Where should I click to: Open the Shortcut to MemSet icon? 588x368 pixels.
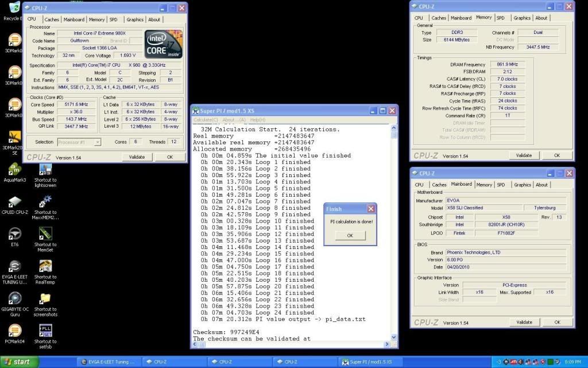(x=45, y=235)
